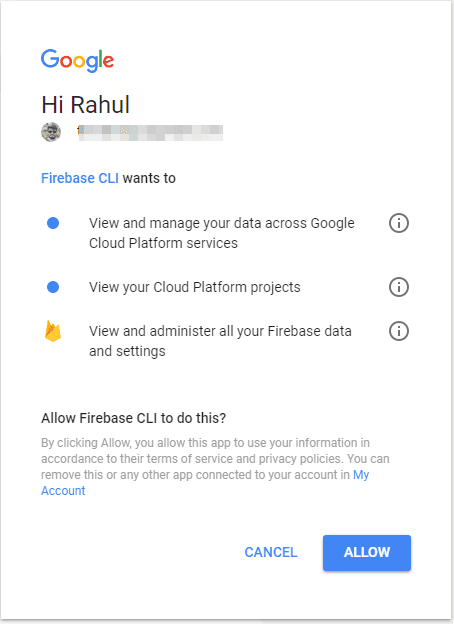
Task: Click the 'Hi Rahul' greeting heading
Action: click(86, 105)
